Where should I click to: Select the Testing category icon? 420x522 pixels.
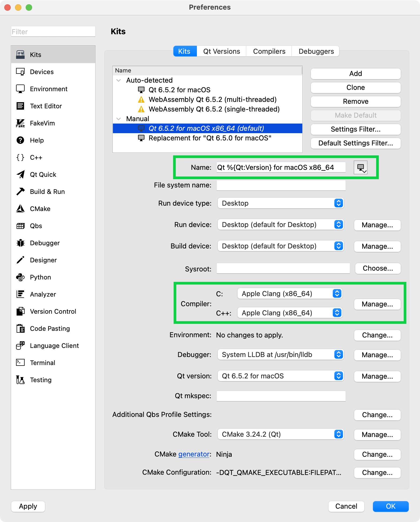[20, 380]
